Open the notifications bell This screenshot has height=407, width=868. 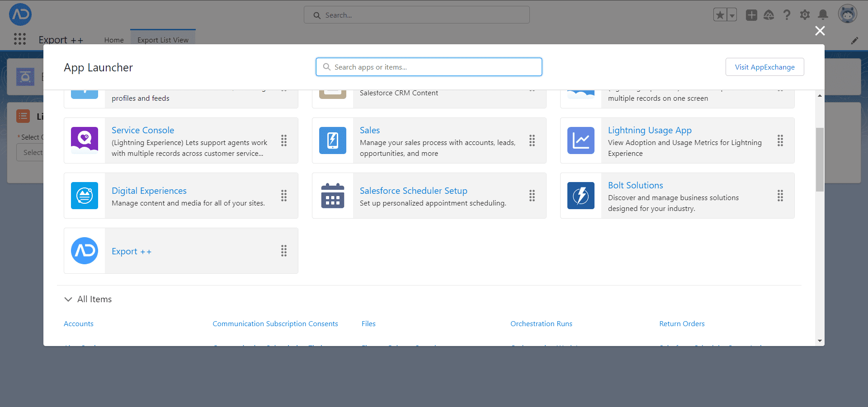point(823,15)
